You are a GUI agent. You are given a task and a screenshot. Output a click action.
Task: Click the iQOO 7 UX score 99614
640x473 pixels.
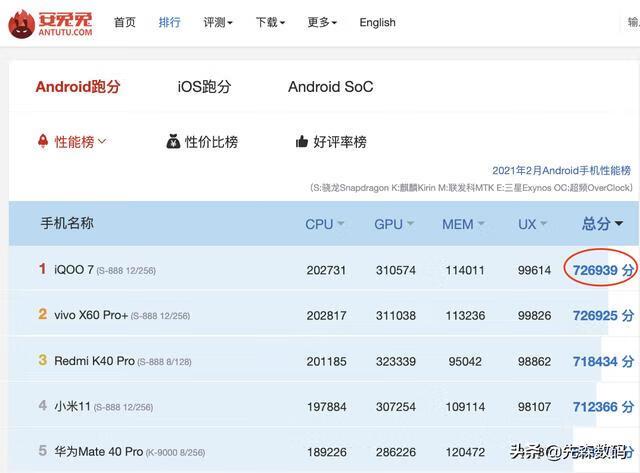coord(534,270)
